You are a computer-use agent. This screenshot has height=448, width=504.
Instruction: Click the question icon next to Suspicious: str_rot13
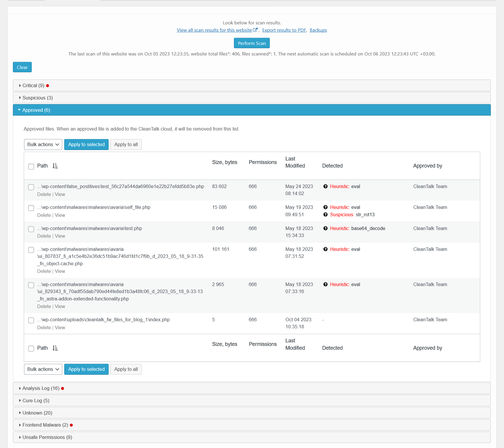coord(325,214)
